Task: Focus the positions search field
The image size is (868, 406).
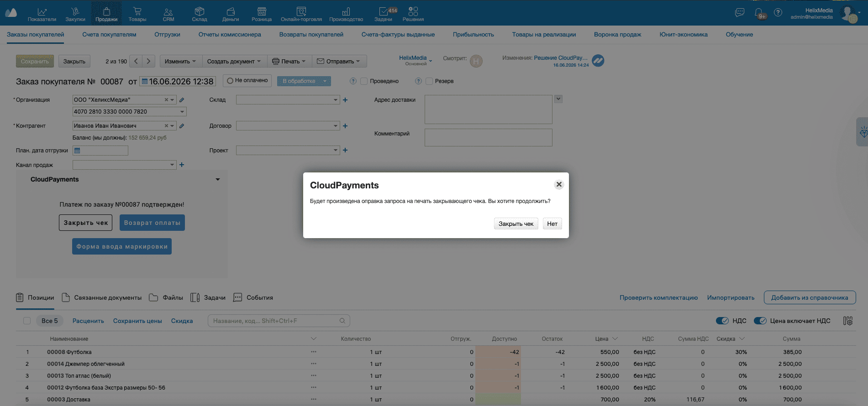Action: pyautogui.click(x=279, y=321)
